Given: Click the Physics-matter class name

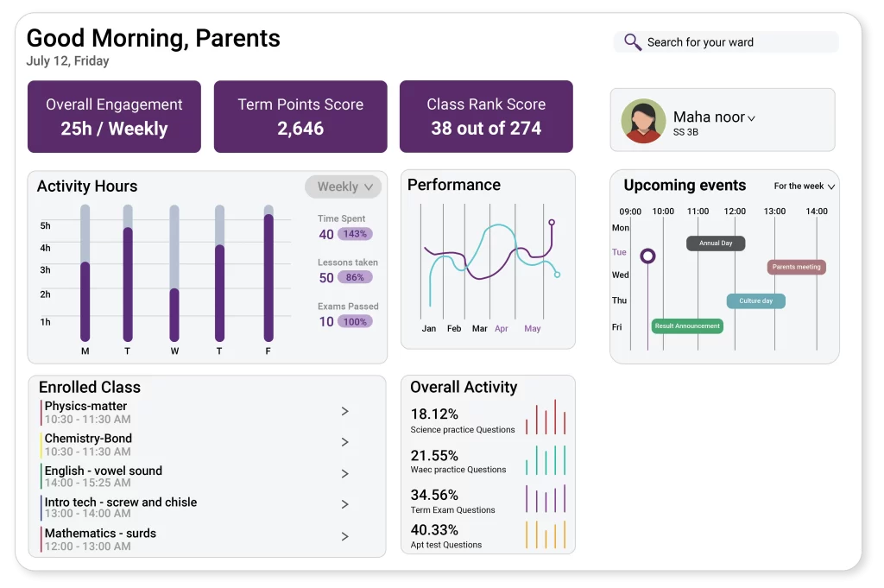Looking at the screenshot, I should coord(85,406).
